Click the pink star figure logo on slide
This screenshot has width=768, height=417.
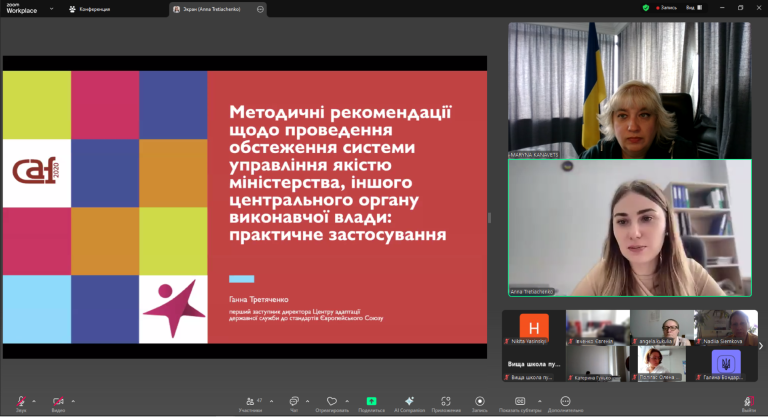(x=173, y=309)
